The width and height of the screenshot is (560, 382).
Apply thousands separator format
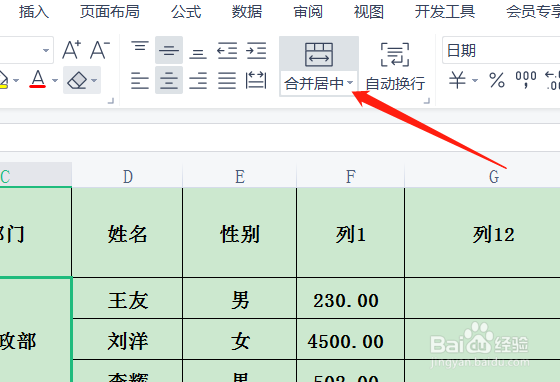pos(526,80)
